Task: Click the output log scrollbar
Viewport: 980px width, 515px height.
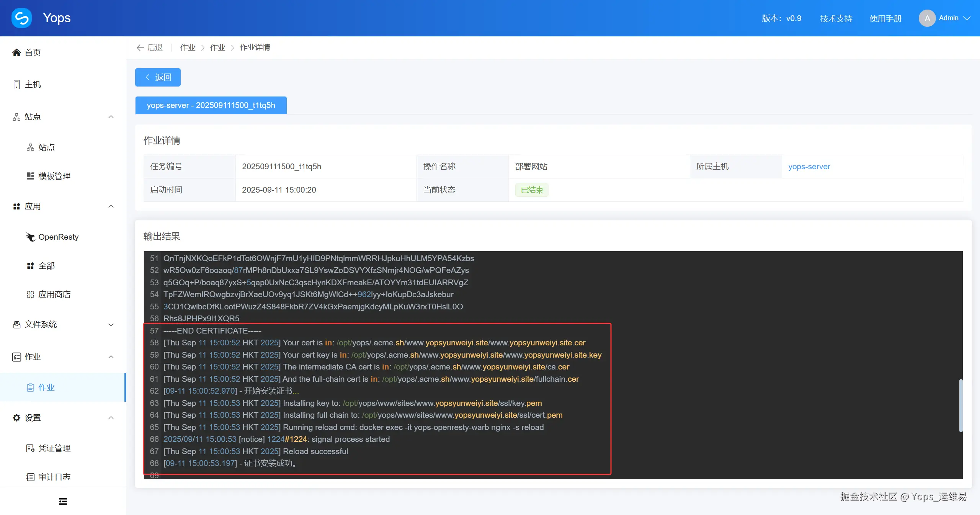Action: click(960, 405)
